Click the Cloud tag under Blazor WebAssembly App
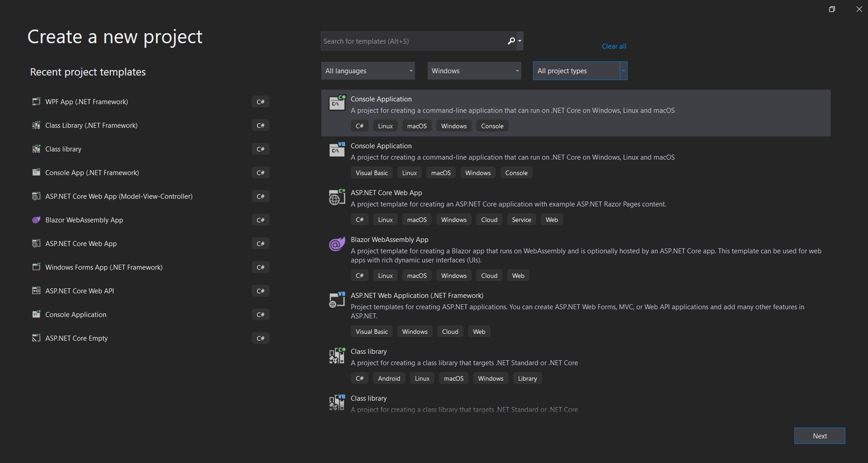 489,276
